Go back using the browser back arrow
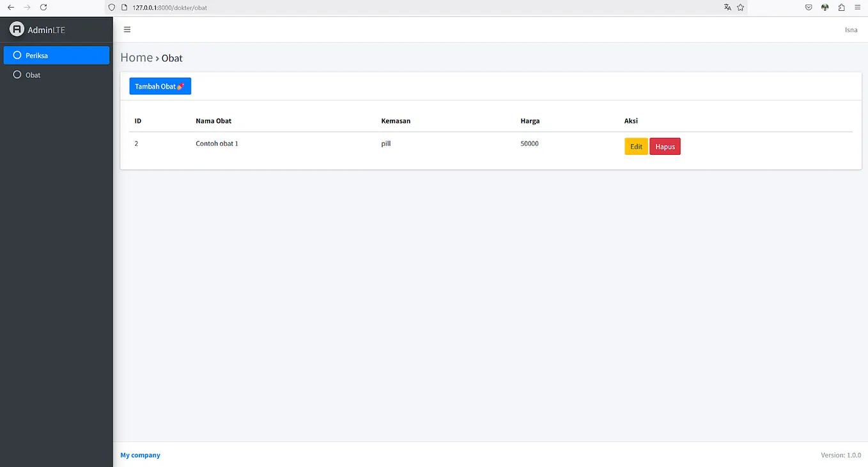This screenshot has width=868, height=467. [x=10, y=7]
